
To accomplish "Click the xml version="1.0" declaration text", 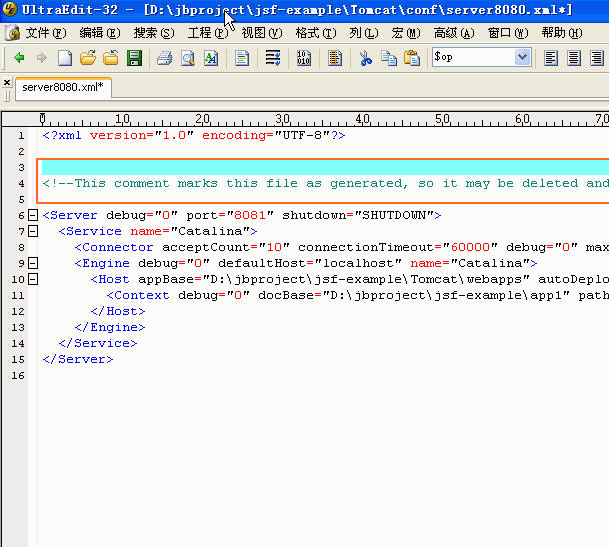I will (118, 136).
